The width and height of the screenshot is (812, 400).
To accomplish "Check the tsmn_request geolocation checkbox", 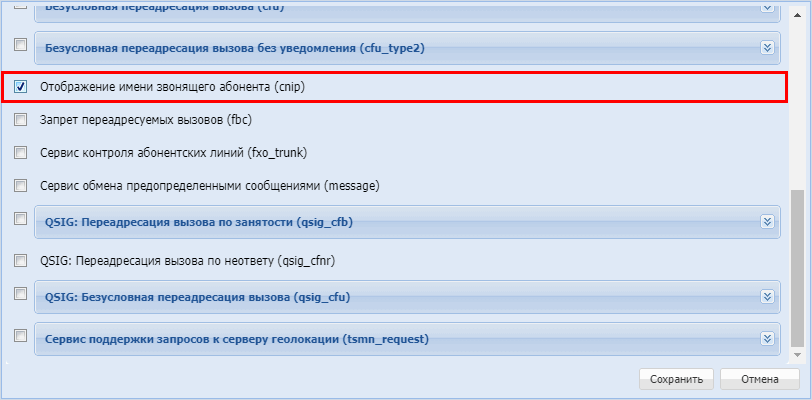I will click(20, 335).
